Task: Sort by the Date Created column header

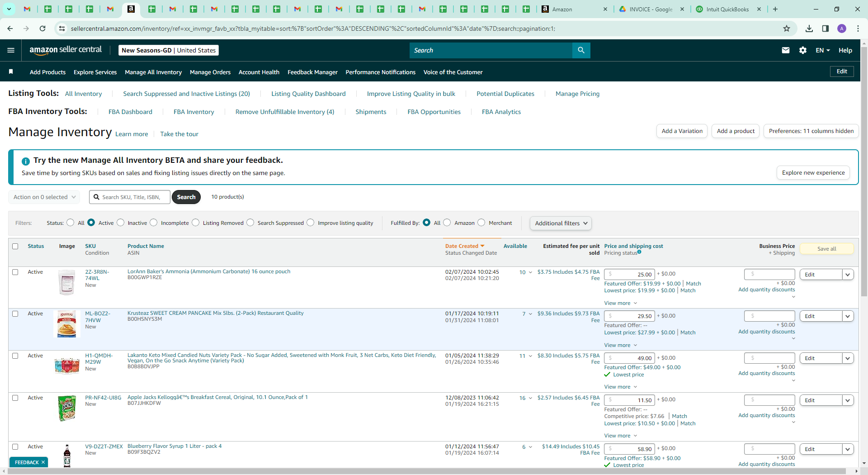Action: point(465,246)
